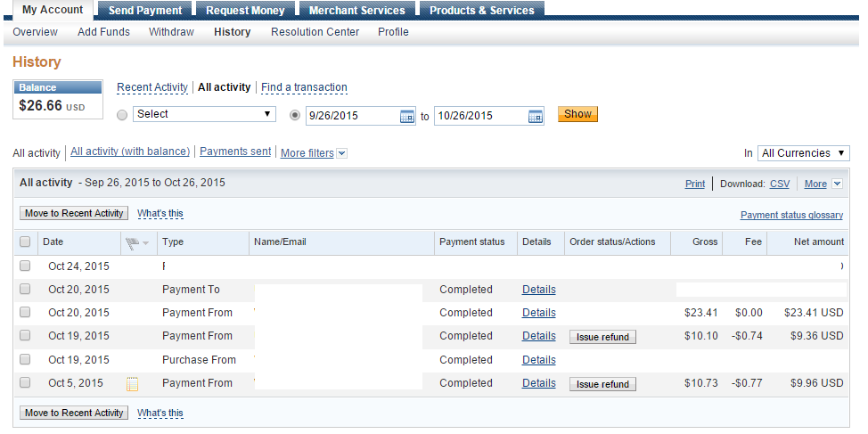
Task: Check the select-all checkbox in table header
Action: [25, 242]
